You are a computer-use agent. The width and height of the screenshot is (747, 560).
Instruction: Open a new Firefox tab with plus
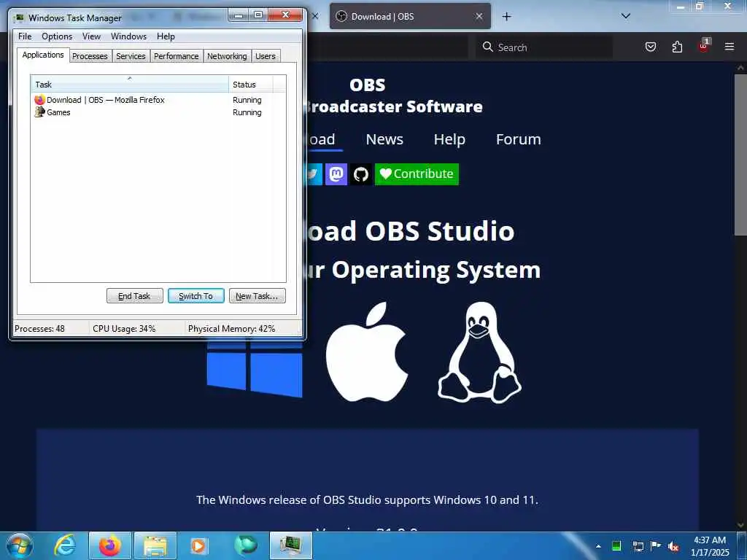coord(506,17)
